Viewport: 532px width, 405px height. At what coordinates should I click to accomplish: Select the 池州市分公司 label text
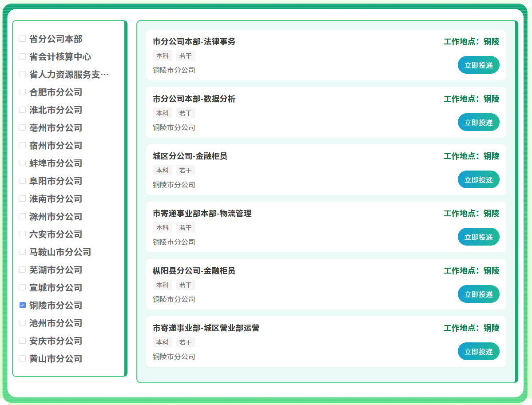[56, 323]
